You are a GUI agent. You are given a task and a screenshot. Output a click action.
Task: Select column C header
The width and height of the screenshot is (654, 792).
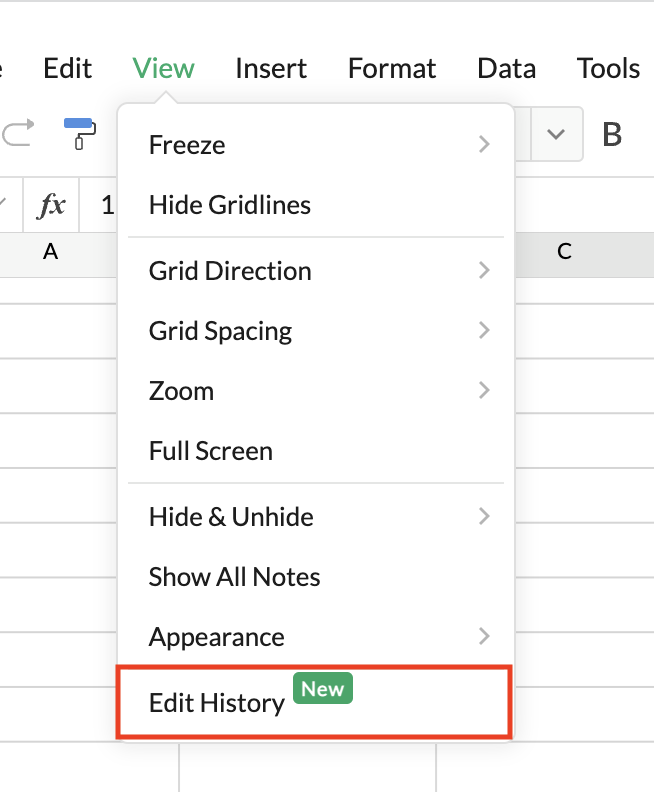point(564,252)
